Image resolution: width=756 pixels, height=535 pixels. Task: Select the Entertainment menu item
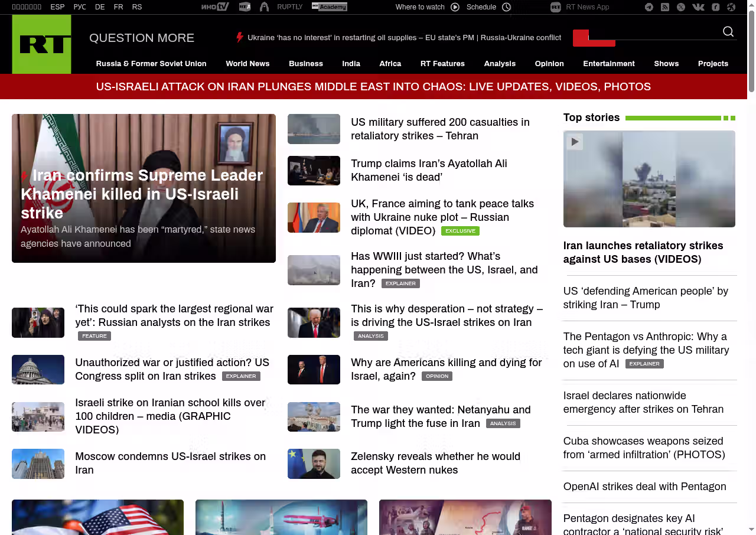[x=608, y=64]
